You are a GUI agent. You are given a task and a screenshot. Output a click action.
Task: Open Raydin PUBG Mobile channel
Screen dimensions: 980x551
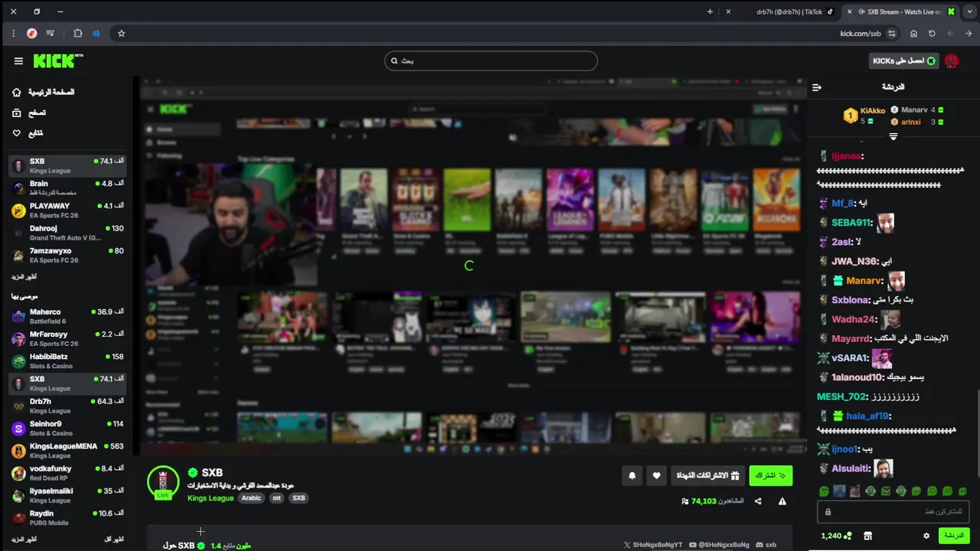(67, 517)
